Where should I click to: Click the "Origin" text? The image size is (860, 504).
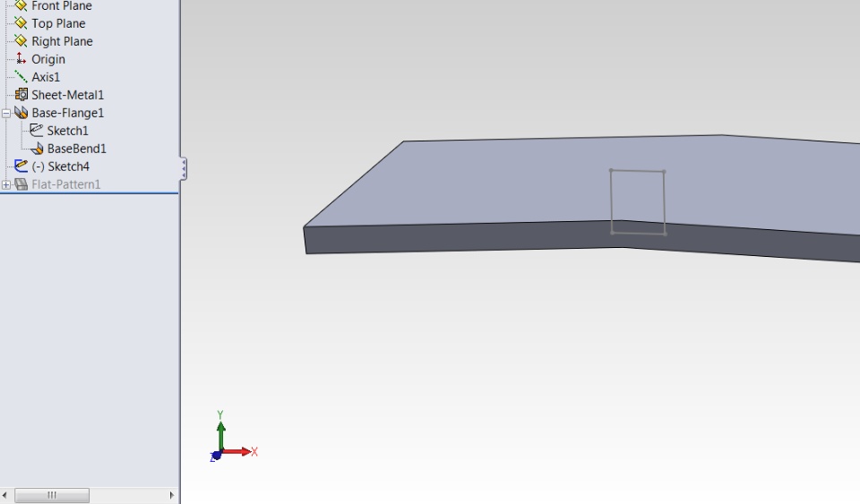point(48,59)
